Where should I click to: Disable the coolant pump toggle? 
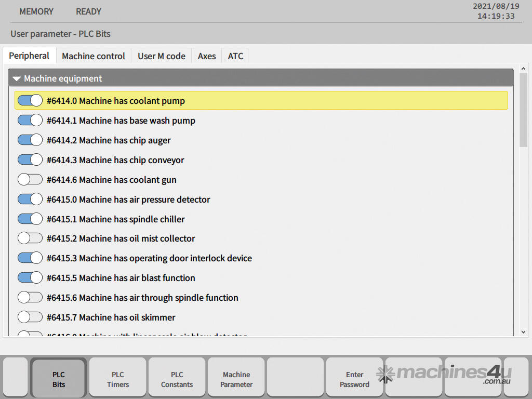pyautogui.click(x=30, y=101)
